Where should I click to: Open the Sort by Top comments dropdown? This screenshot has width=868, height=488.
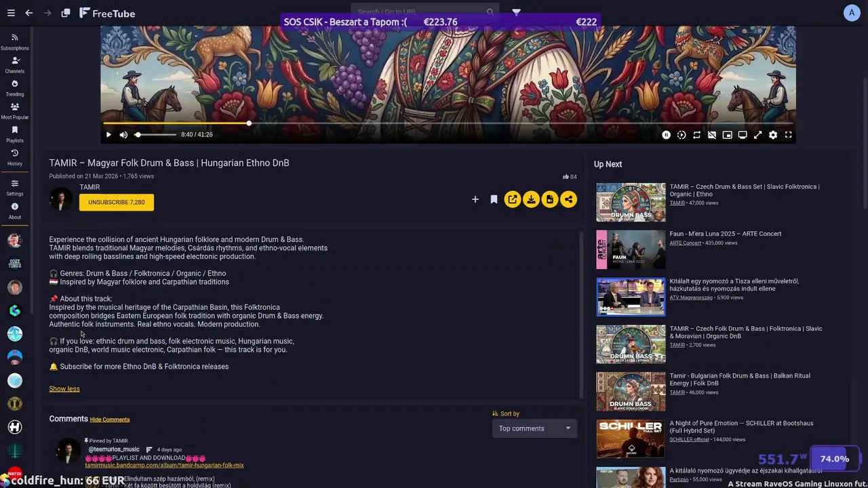[534, 428]
